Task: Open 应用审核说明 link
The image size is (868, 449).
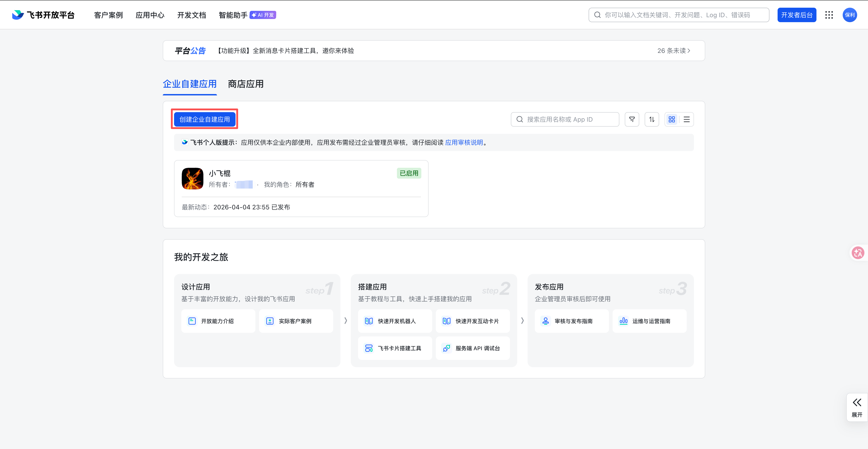Action: (x=464, y=143)
